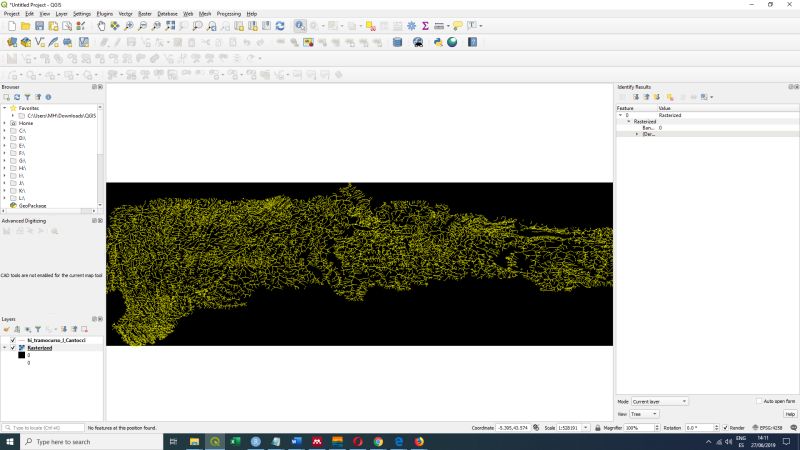Click the Filter Legend icon in Layers panel
The width and height of the screenshot is (800, 450).
pyautogui.click(x=38, y=330)
